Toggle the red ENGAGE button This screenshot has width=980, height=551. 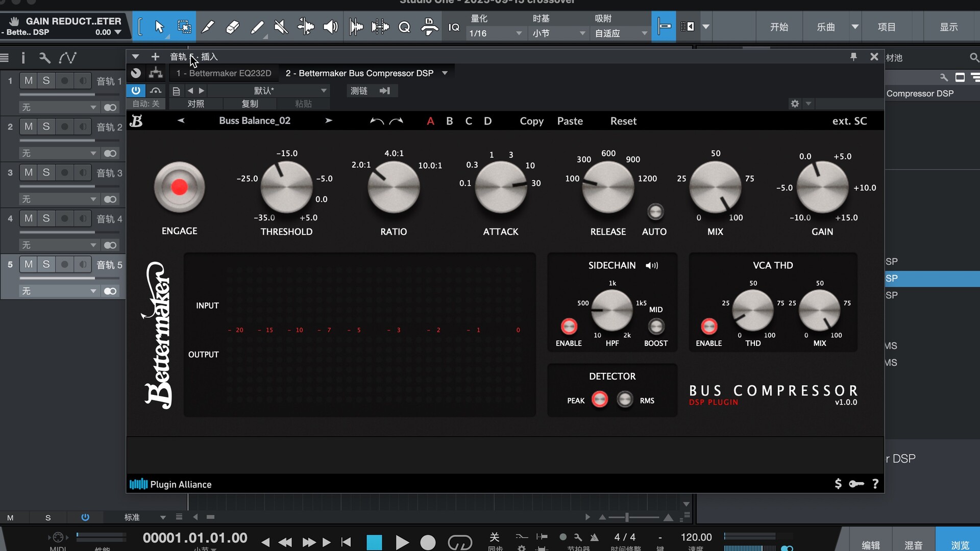pos(179,187)
